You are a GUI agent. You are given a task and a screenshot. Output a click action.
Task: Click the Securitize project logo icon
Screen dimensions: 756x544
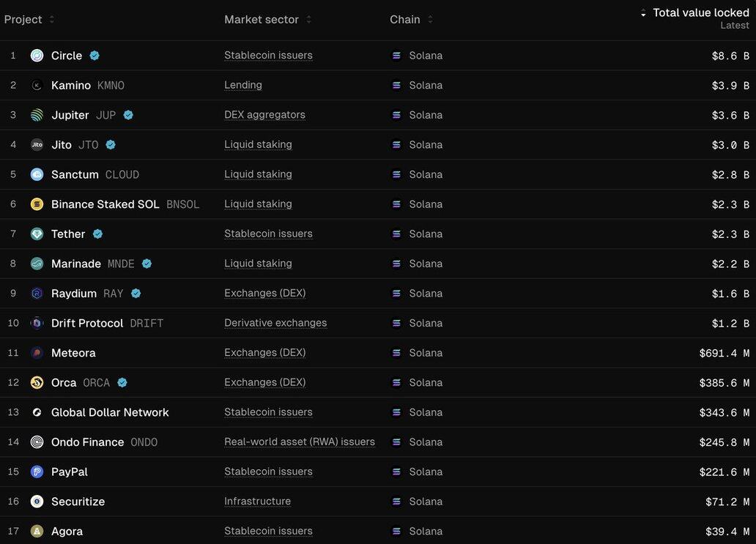pyautogui.click(x=37, y=502)
